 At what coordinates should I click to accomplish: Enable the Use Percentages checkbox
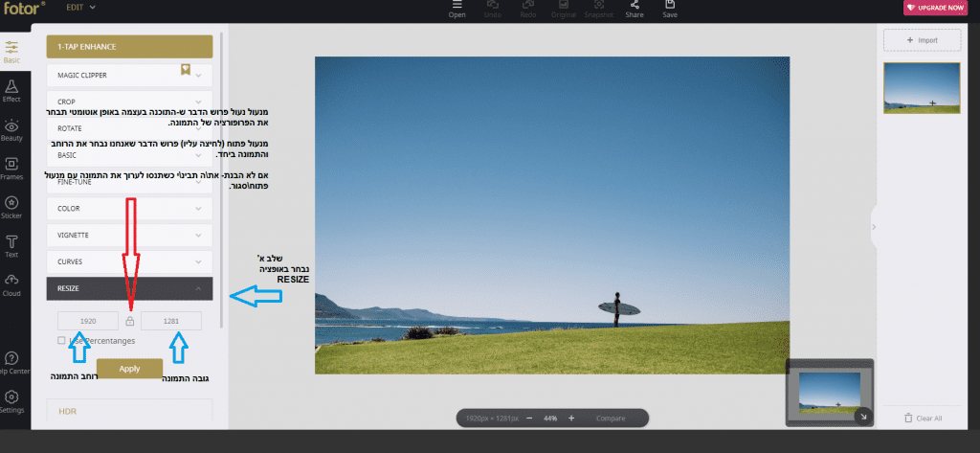click(62, 340)
